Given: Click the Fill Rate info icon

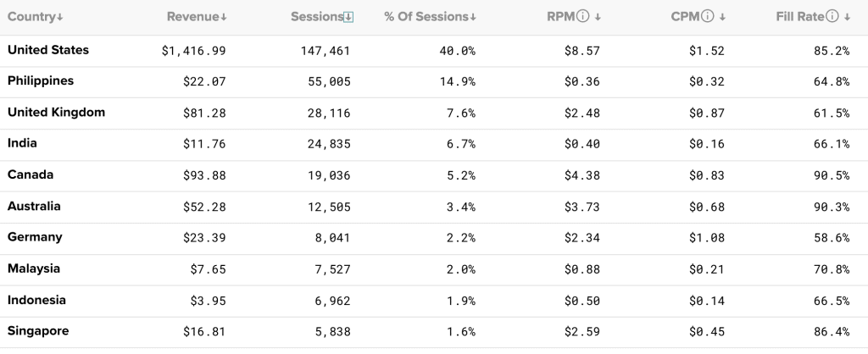Looking at the screenshot, I should tap(833, 17).
